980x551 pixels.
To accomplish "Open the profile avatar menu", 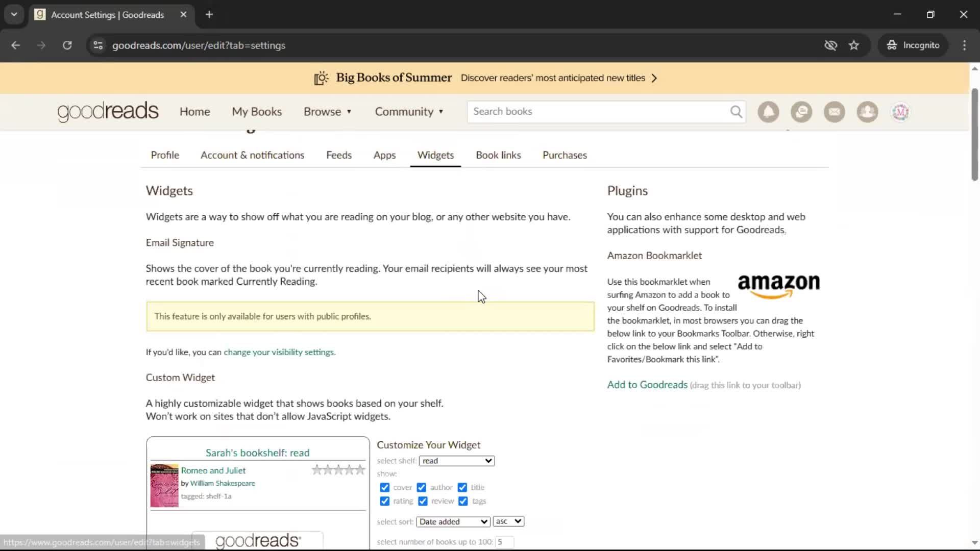I will point(900,112).
